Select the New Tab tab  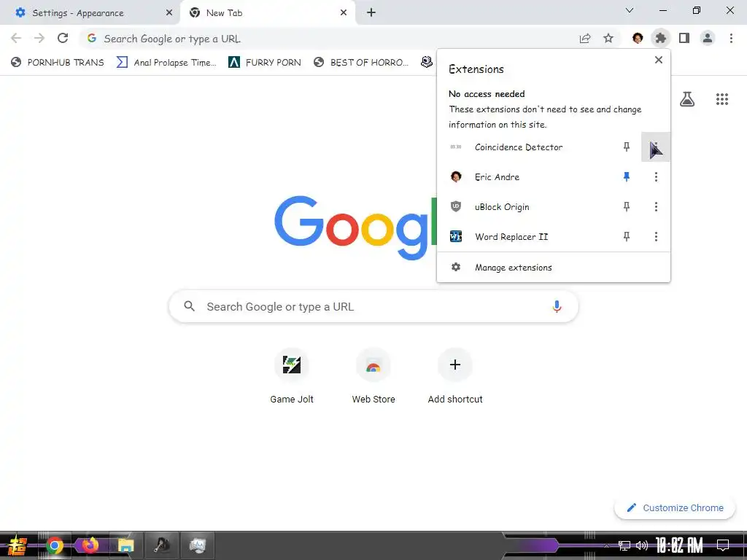[267, 13]
